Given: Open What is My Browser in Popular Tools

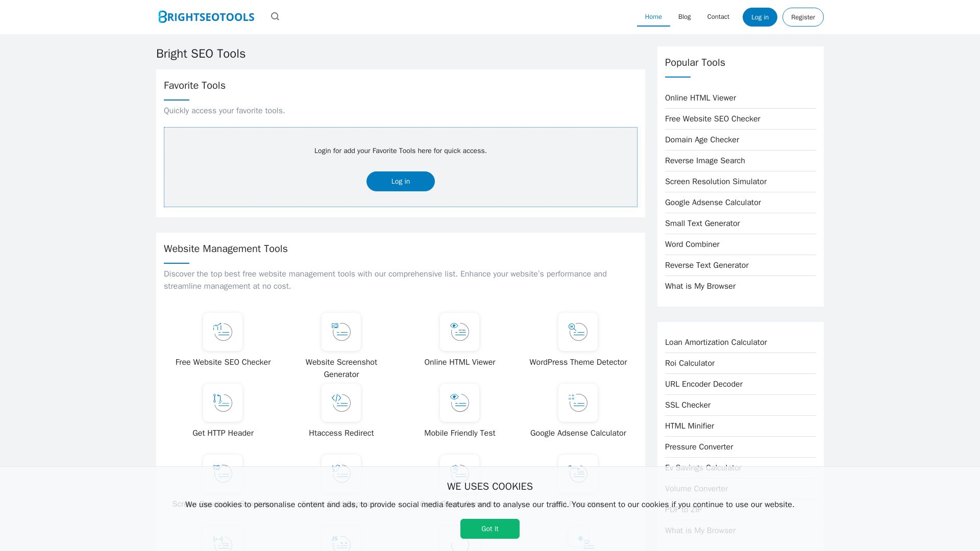Looking at the screenshot, I should (700, 286).
